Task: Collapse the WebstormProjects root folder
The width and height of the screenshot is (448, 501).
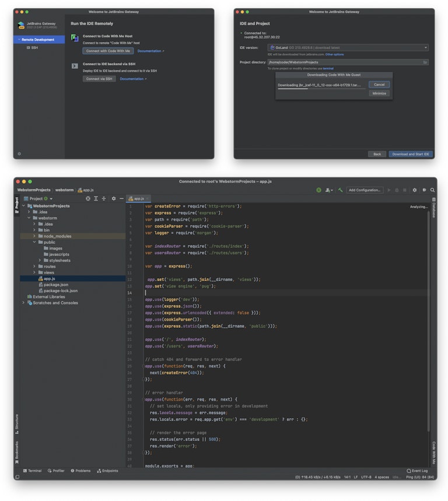Action: pyautogui.click(x=23, y=206)
